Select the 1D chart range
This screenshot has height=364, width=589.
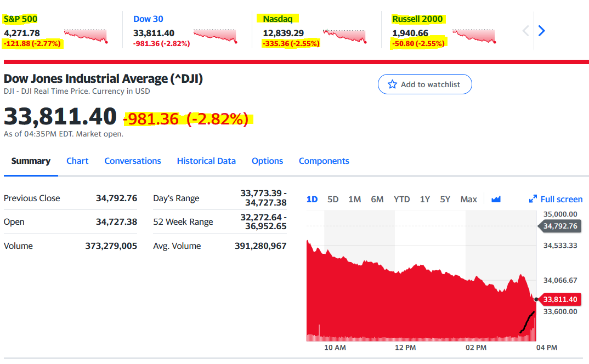pos(312,200)
